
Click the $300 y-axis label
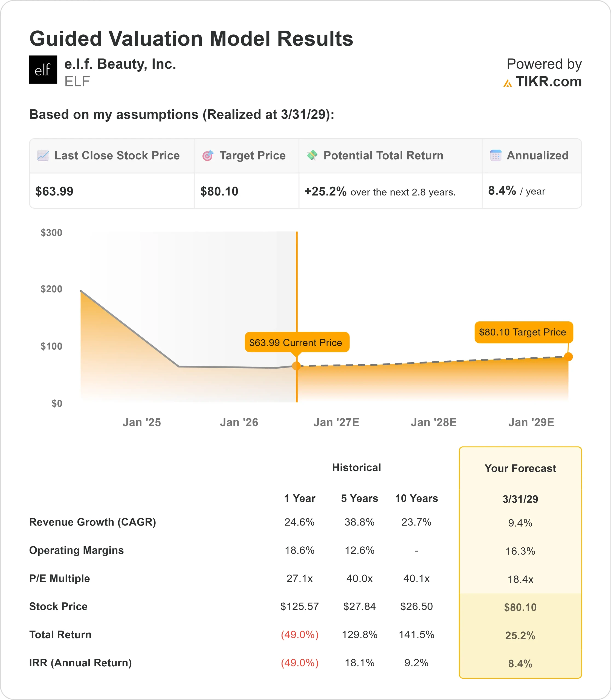(51, 233)
